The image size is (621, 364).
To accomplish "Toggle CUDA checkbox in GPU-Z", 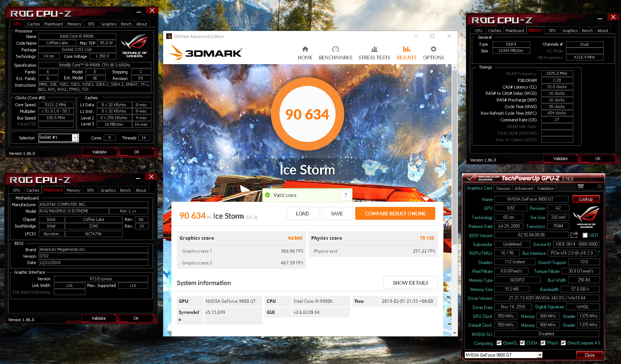I will [x=522, y=343].
